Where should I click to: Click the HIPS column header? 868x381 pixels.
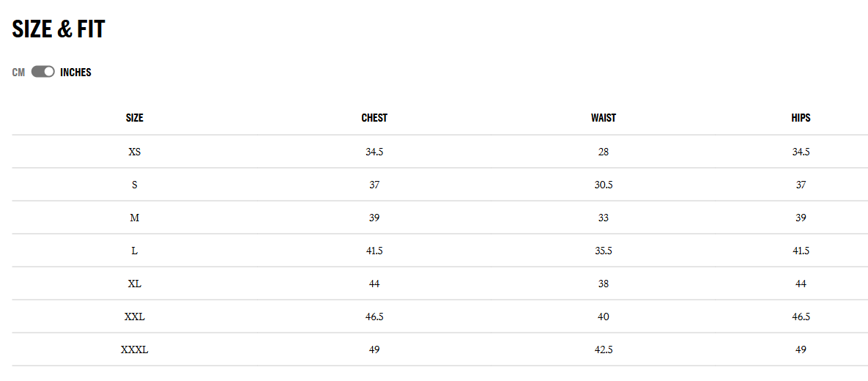click(x=801, y=118)
